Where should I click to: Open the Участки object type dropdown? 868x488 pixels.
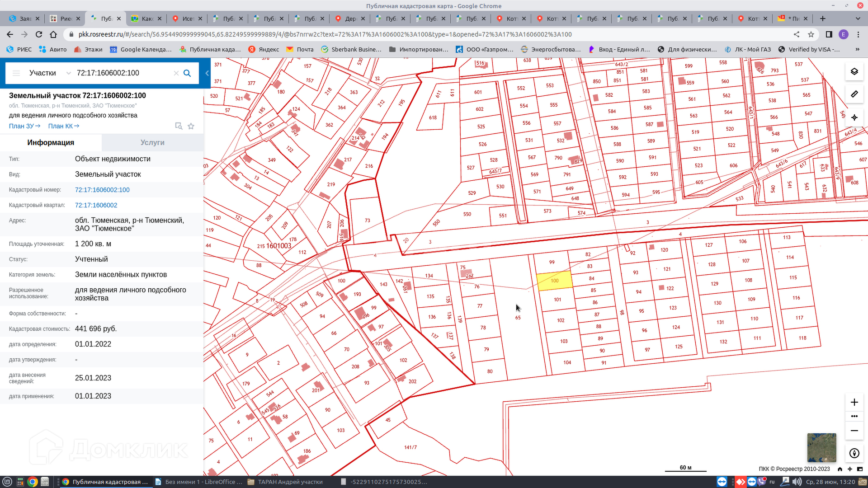(50, 73)
